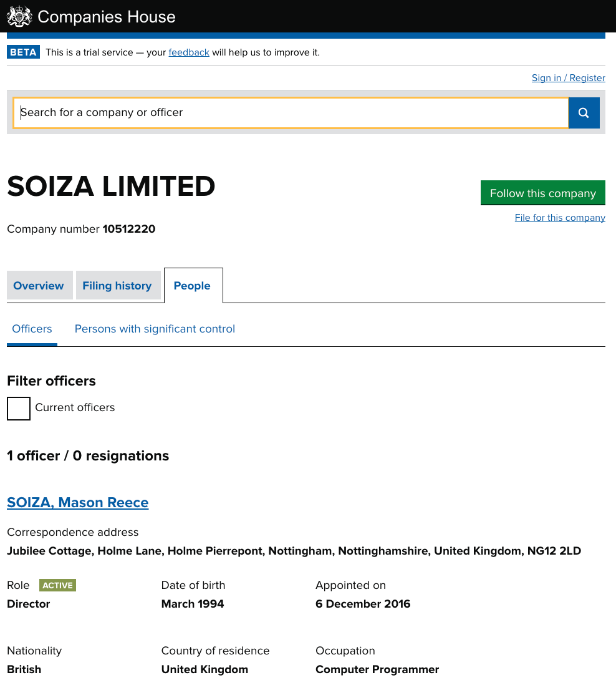Screen dimensions: 616x690
Task: Open the feedback link in the beta banner
Action: 189,52
